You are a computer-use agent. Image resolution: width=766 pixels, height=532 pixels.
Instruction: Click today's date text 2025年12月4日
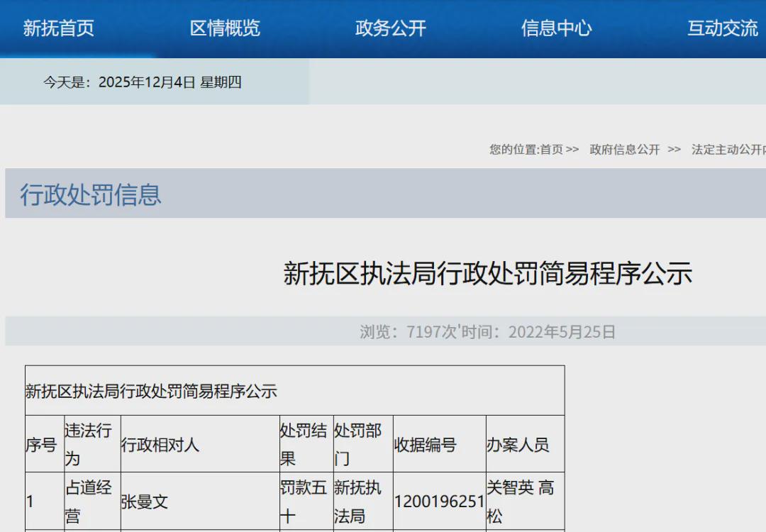click(147, 82)
